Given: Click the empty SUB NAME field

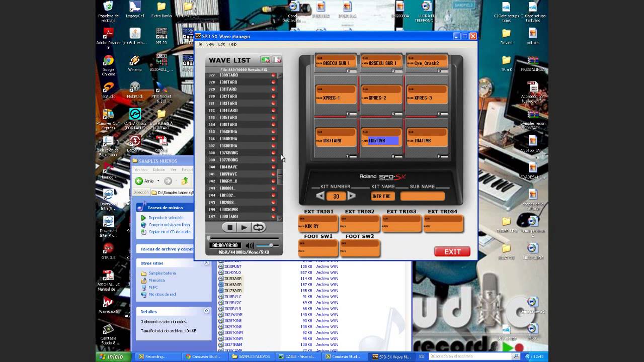Looking at the screenshot, I should pos(423,196).
